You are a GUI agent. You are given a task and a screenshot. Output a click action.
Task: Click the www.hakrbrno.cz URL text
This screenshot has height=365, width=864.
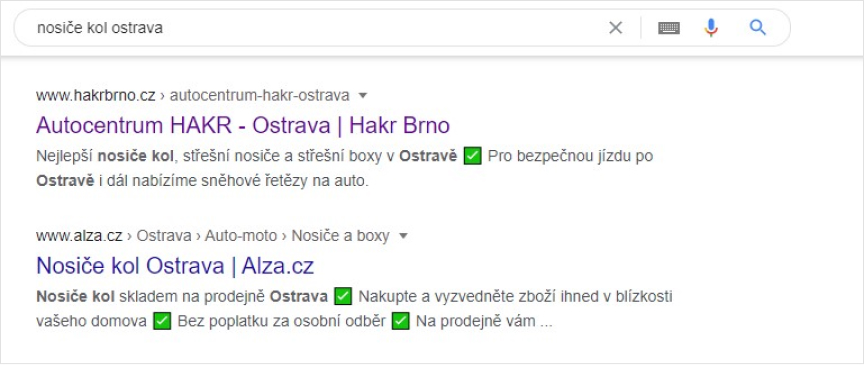click(x=96, y=96)
